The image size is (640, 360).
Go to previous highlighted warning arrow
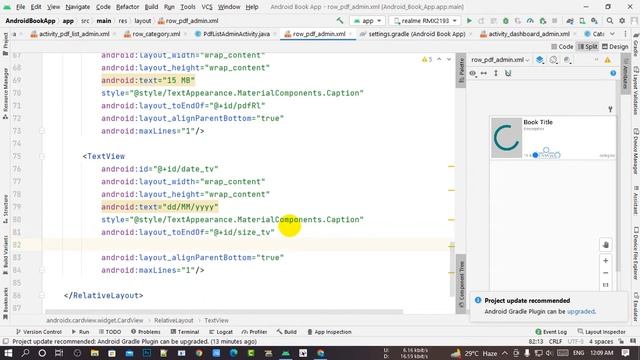pos(439,59)
